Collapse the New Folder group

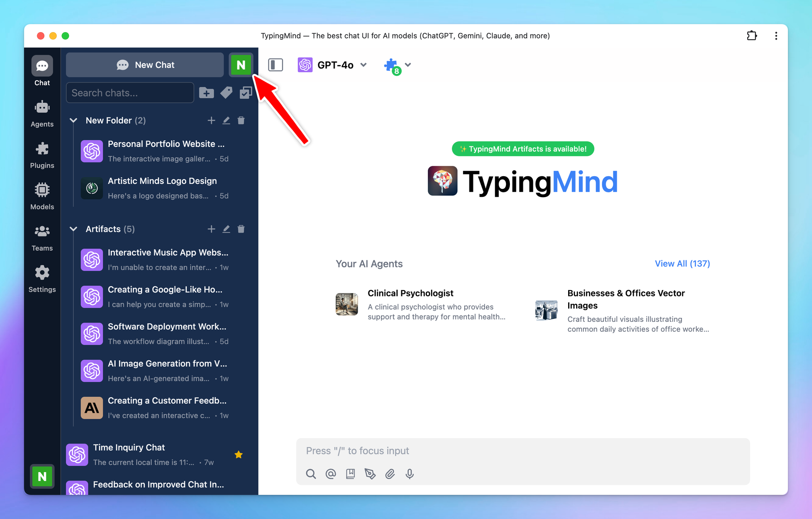click(73, 120)
